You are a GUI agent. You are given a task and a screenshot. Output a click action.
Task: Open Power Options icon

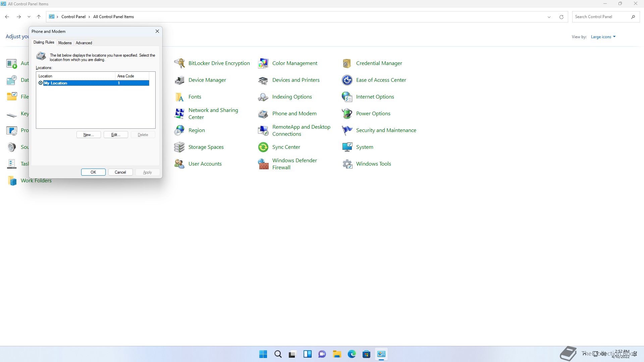tap(347, 113)
